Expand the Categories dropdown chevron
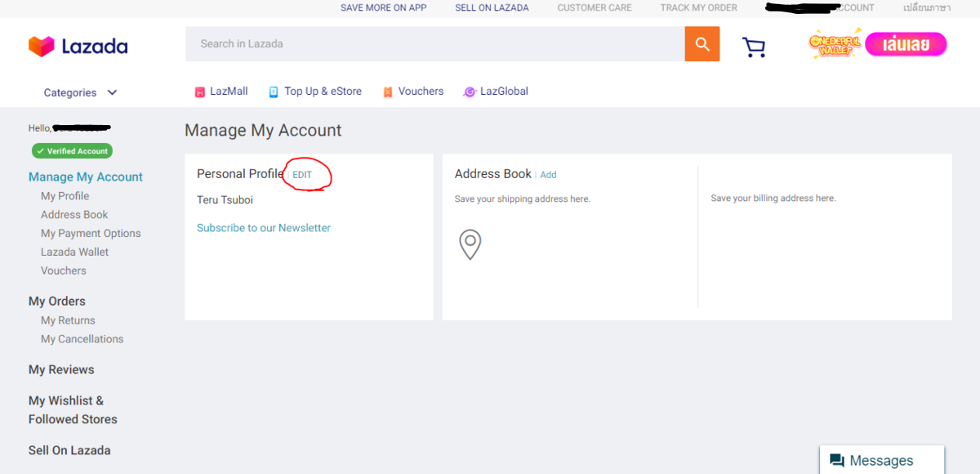Screen dimensions: 980x474 112,92
